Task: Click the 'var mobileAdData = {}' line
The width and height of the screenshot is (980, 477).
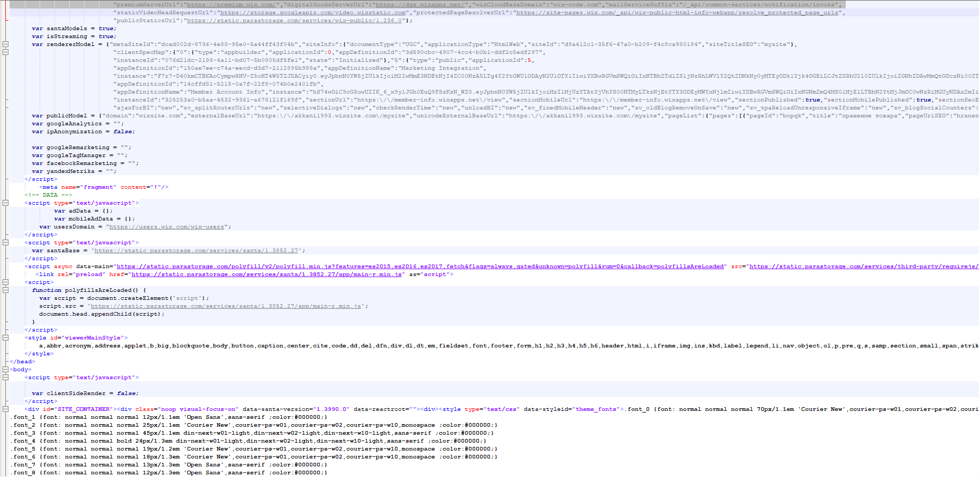Action: coord(94,219)
